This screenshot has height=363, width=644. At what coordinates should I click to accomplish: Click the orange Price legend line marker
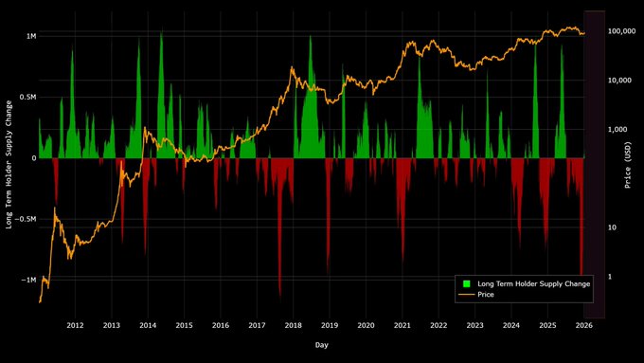pyautogui.click(x=467, y=295)
